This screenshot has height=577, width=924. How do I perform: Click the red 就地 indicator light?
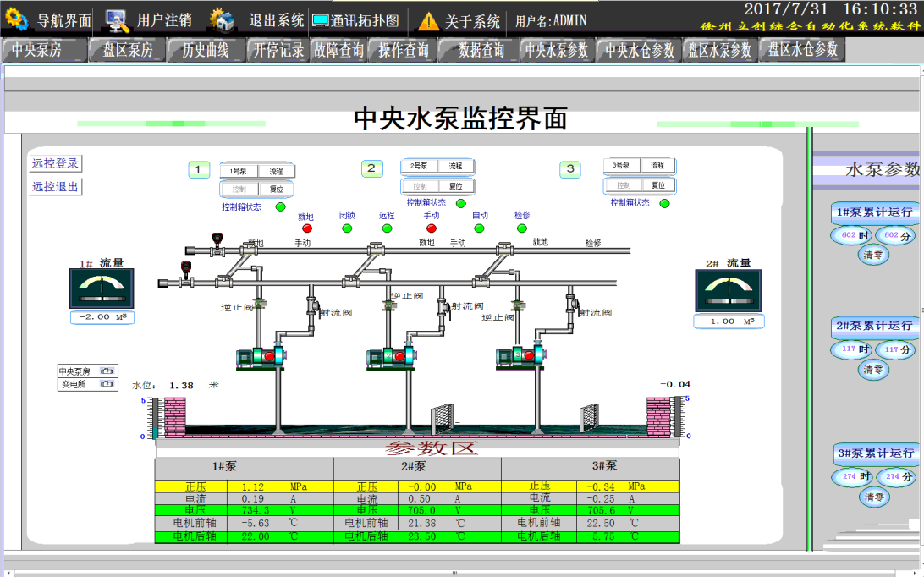pyautogui.click(x=307, y=228)
